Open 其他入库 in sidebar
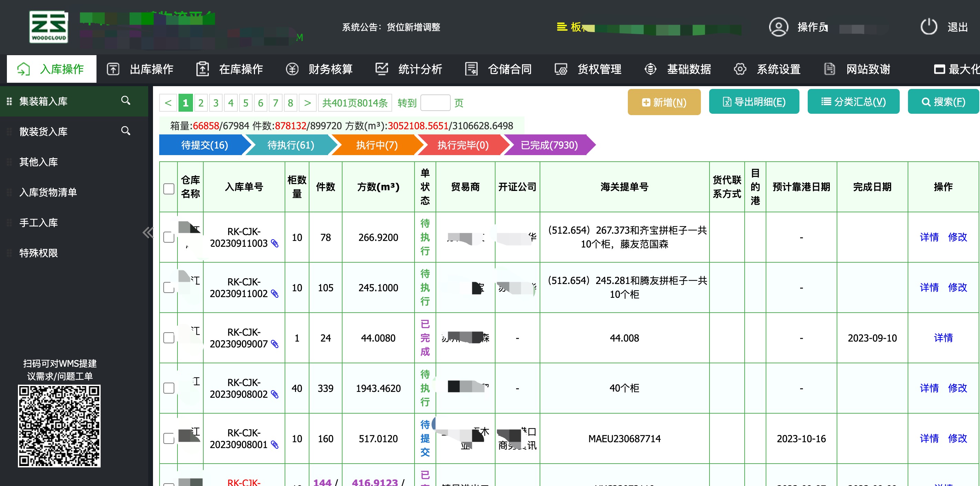Image resolution: width=980 pixels, height=486 pixels. tap(39, 162)
